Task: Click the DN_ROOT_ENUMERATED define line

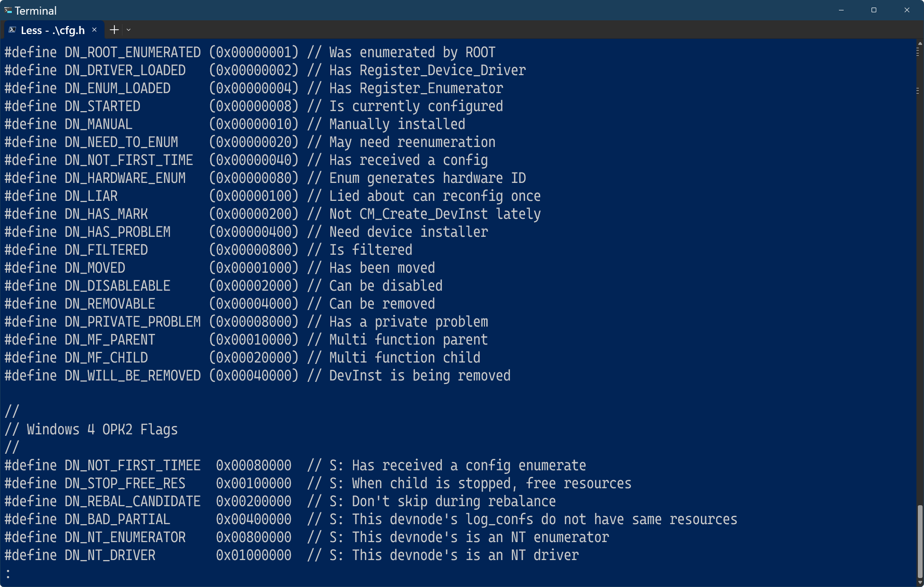Action: point(250,52)
